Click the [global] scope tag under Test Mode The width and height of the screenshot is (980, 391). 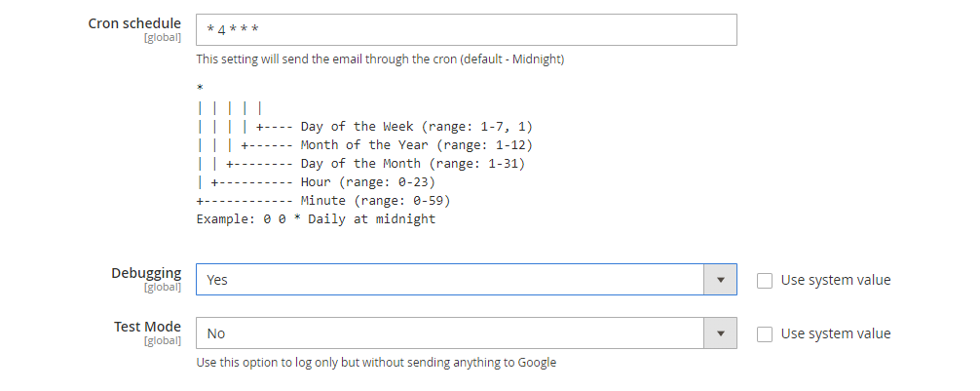[x=162, y=341]
